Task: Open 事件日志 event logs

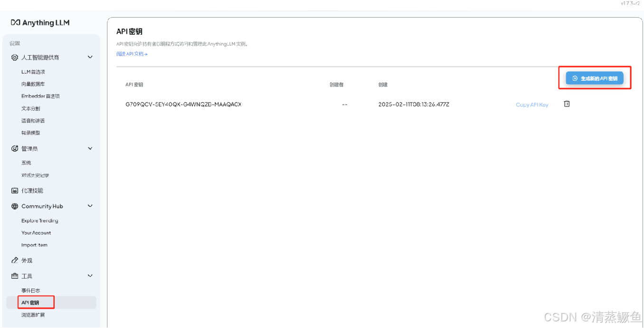Action: click(31, 290)
